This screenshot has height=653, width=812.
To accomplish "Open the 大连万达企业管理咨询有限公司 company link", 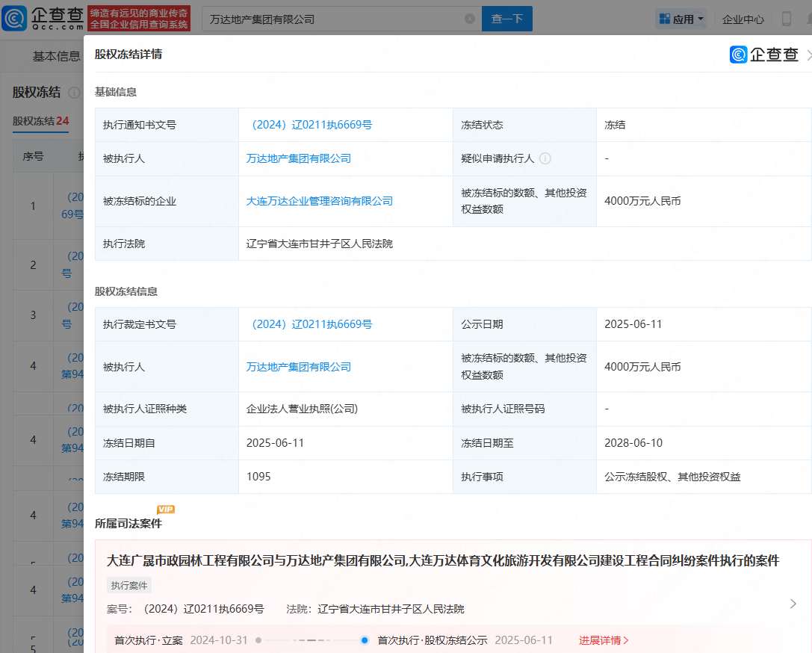I will pos(320,201).
